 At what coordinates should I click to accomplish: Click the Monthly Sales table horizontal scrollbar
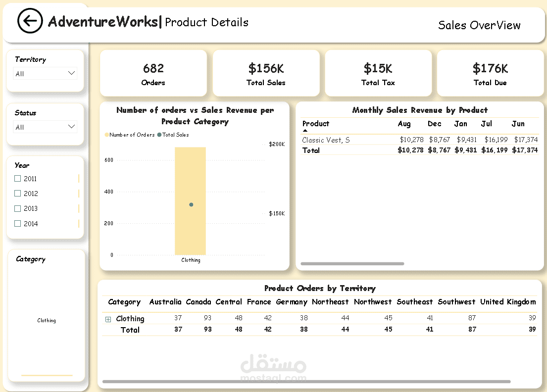coord(352,264)
